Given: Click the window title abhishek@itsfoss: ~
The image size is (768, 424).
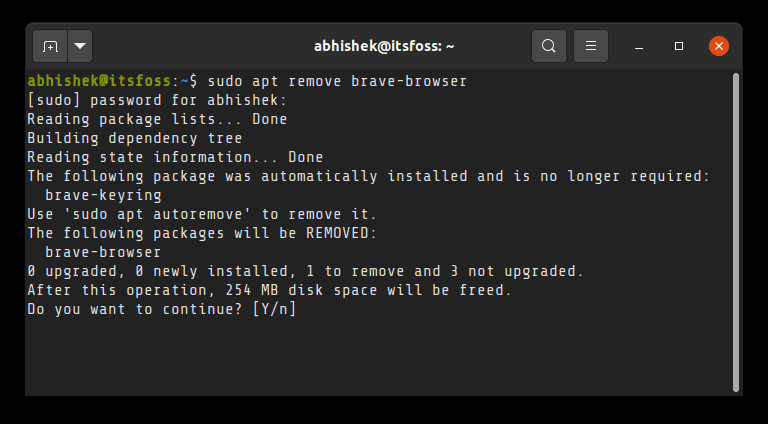Looking at the screenshot, I should [383, 46].
